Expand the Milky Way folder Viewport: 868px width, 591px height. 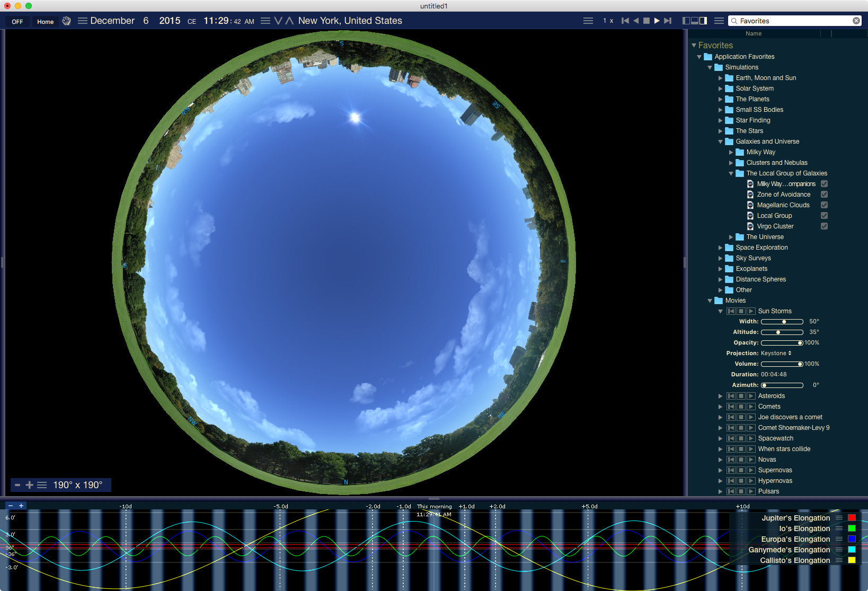pyautogui.click(x=731, y=152)
